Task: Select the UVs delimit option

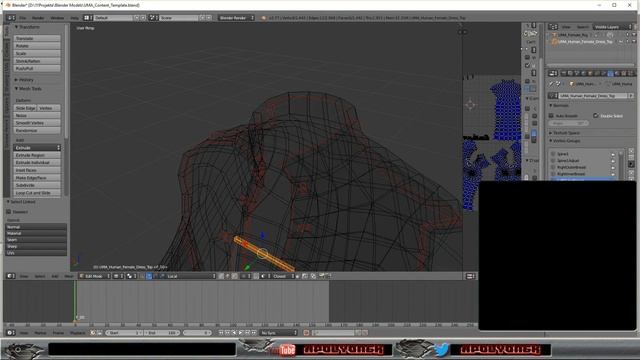Action: coord(36,253)
